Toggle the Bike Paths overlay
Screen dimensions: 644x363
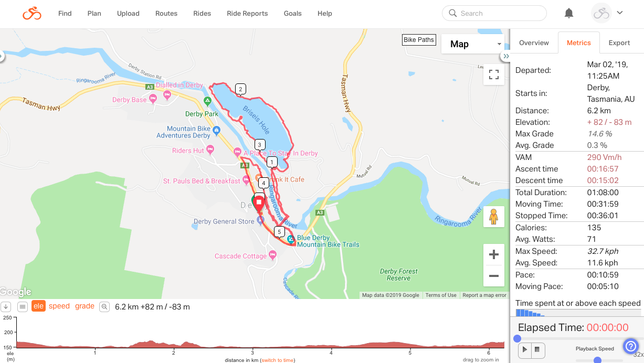[418, 40]
